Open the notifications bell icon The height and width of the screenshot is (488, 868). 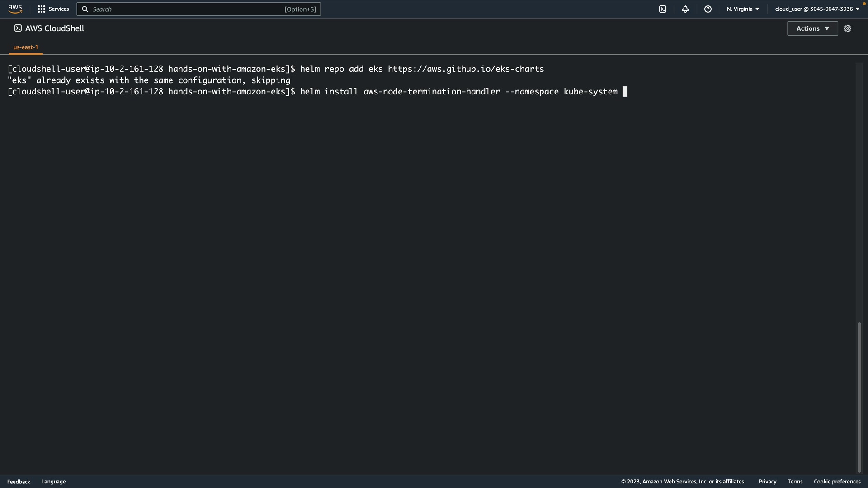click(685, 9)
